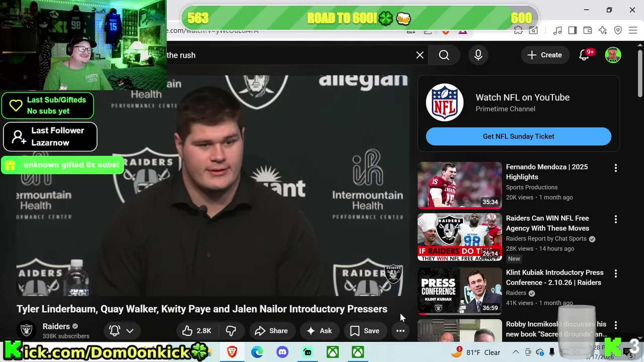Open options for Raiders Can WIN video
Image resolution: width=644 pixels, height=362 pixels.
(x=615, y=219)
